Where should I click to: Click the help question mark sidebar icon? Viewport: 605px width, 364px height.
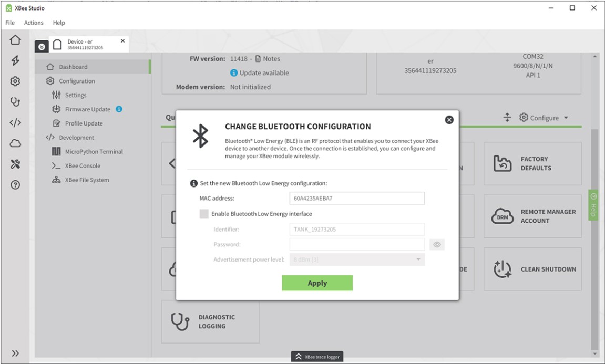[x=15, y=185]
